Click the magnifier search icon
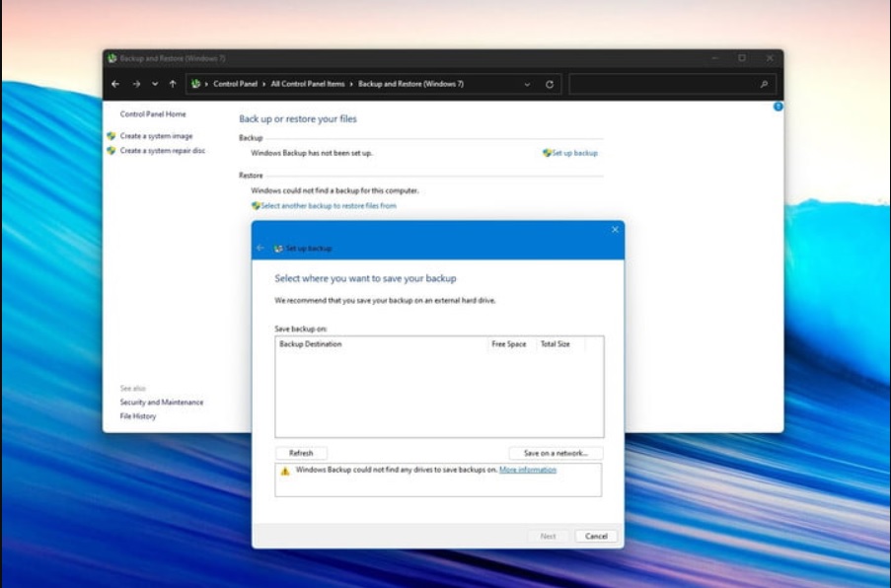 coord(765,84)
